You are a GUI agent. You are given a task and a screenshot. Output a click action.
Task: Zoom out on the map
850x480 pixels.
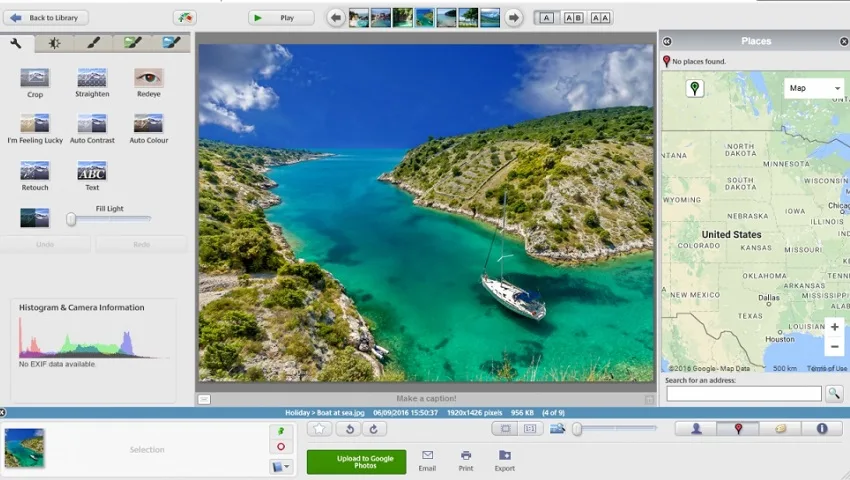point(835,347)
